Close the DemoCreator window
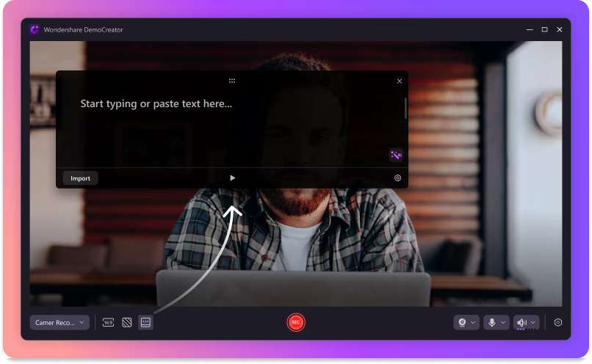 [560, 29]
